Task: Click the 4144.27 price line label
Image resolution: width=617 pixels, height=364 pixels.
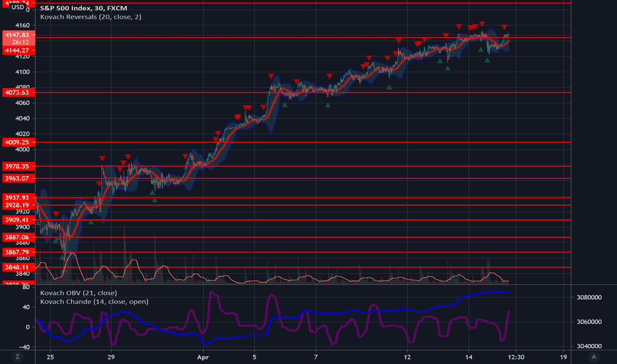Action: click(19, 50)
